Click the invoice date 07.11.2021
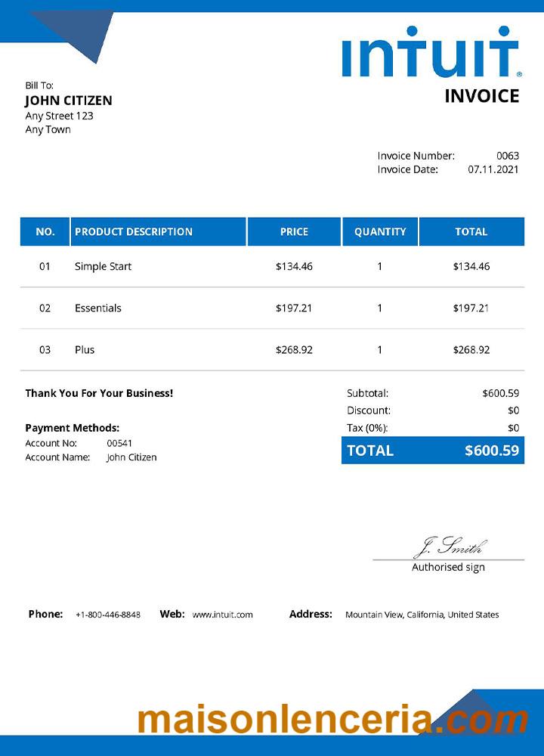Screen dimensions: 544x756 point(493,169)
